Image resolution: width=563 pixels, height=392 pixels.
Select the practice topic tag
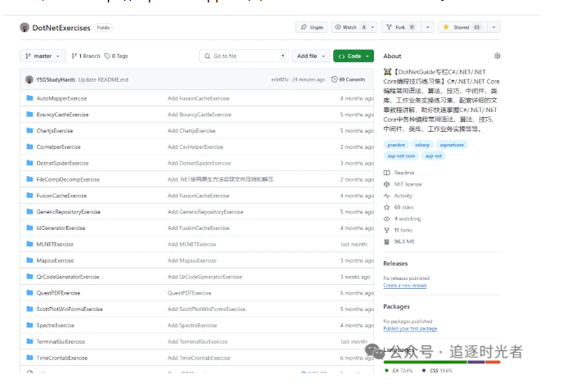[x=396, y=145]
